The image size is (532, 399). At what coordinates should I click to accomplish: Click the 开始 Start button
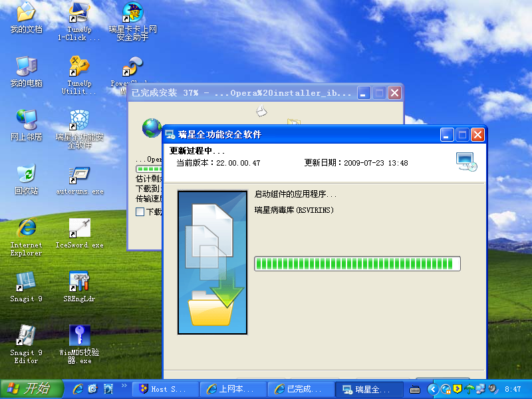coord(31,389)
